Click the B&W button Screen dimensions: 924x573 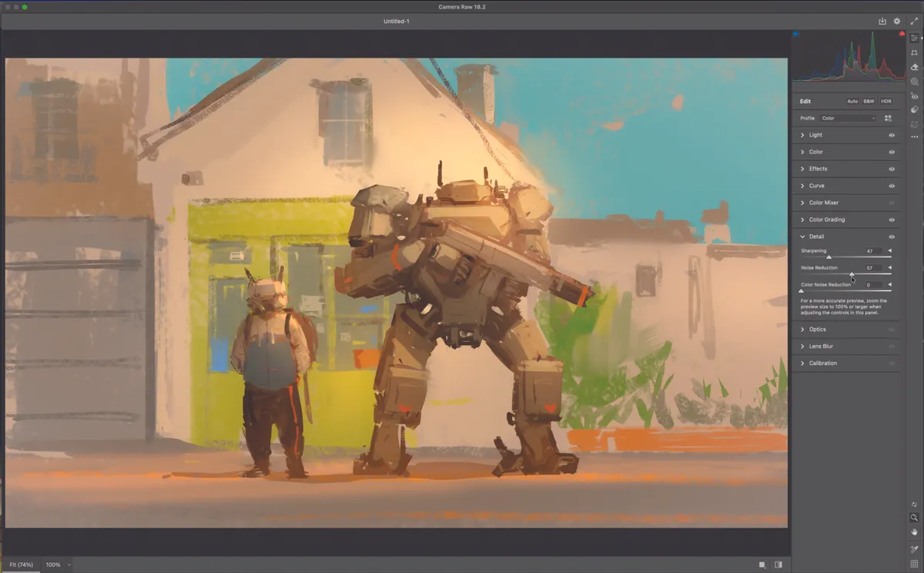[x=869, y=101]
